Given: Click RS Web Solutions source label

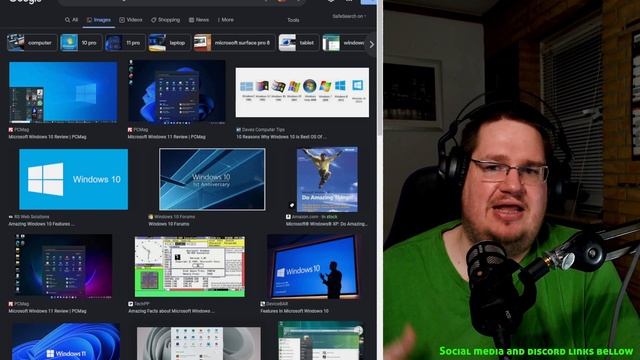Looking at the screenshot, I should tap(31, 217).
